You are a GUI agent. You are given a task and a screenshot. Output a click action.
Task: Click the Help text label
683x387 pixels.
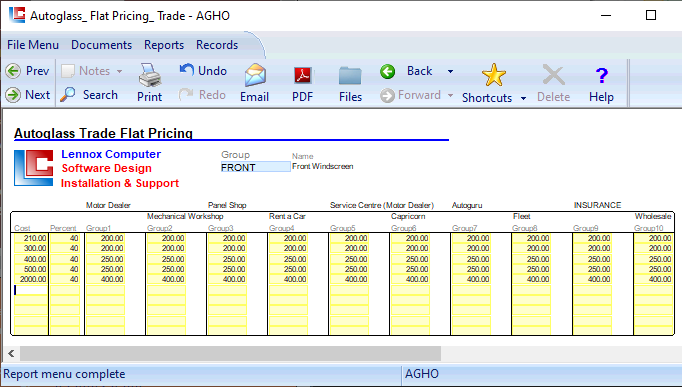coord(602,97)
